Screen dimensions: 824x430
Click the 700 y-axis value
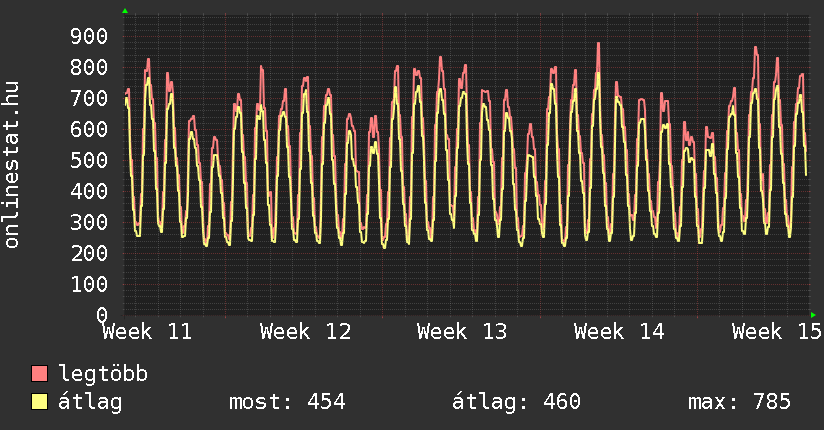click(90, 99)
